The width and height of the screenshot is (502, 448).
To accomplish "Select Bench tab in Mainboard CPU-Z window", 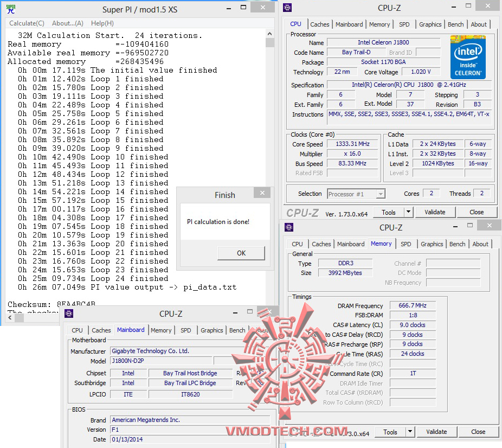I will [x=237, y=330].
